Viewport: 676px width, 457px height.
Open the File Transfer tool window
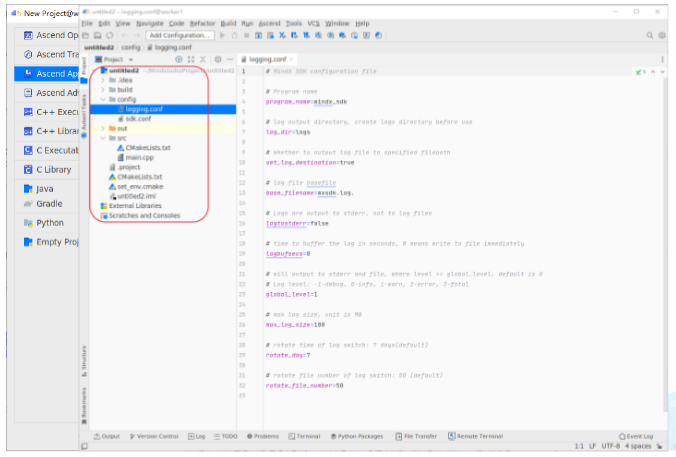click(416, 436)
